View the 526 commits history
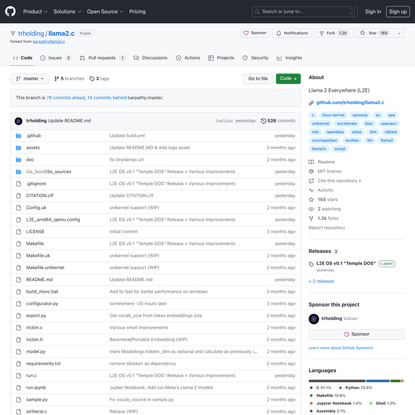 (x=278, y=121)
